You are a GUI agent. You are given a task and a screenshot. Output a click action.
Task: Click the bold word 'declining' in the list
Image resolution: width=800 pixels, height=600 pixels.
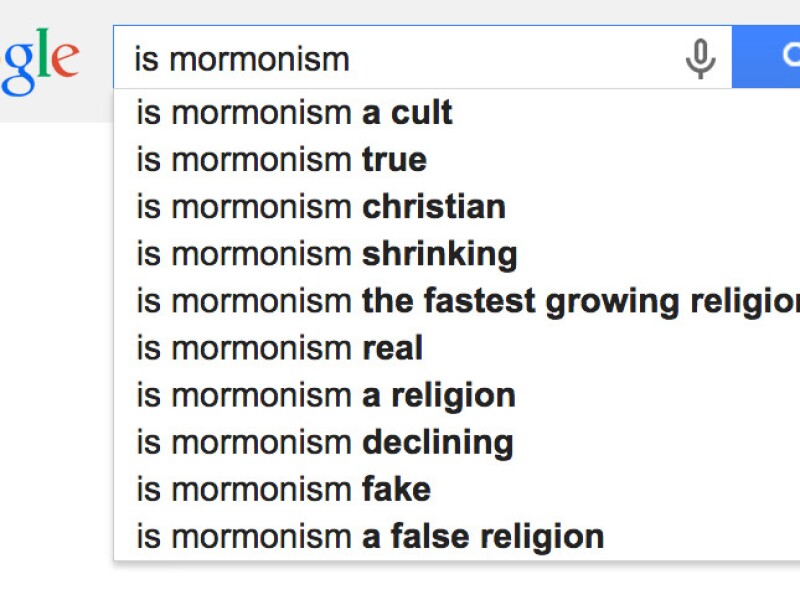pyautogui.click(x=437, y=442)
